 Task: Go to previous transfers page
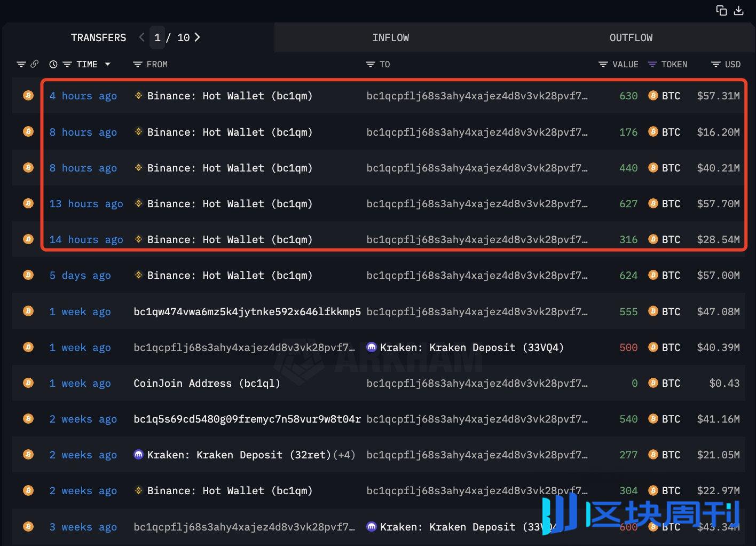pyautogui.click(x=141, y=37)
